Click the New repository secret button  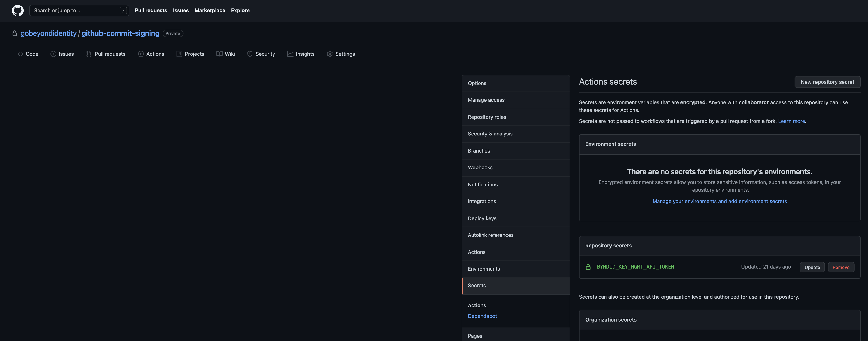(x=827, y=82)
